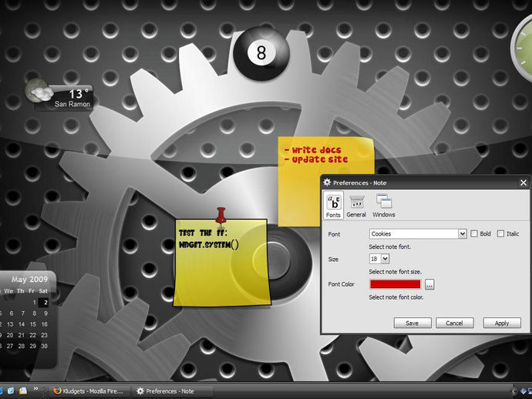Click the 'Select note font size.' text
This screenshot has height=399, width=532.
[x=396, y=272]
